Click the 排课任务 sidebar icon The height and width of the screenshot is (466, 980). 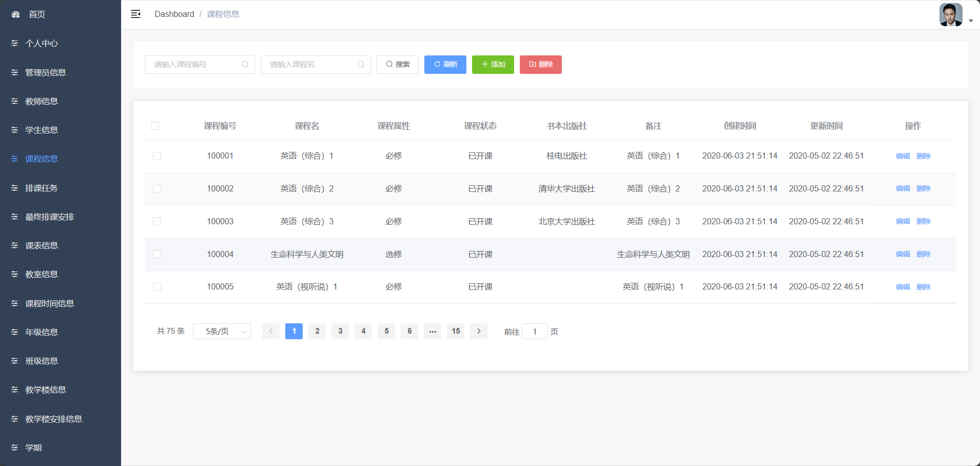point(14,187)
